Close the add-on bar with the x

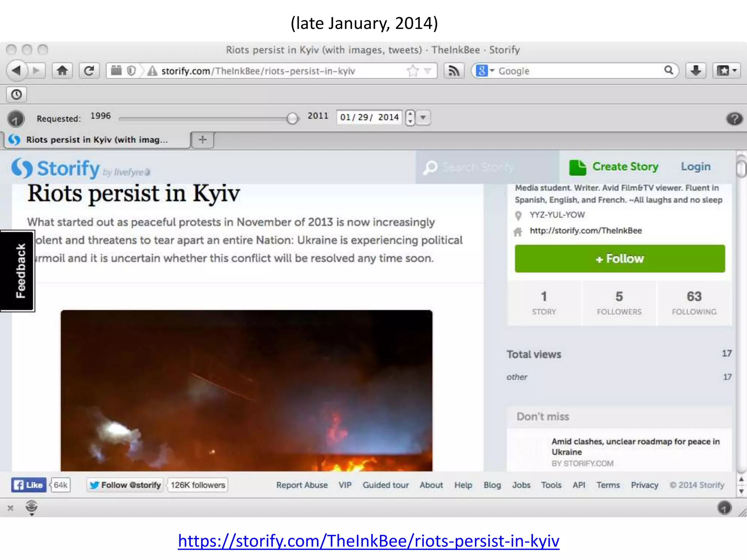(11, 508)
